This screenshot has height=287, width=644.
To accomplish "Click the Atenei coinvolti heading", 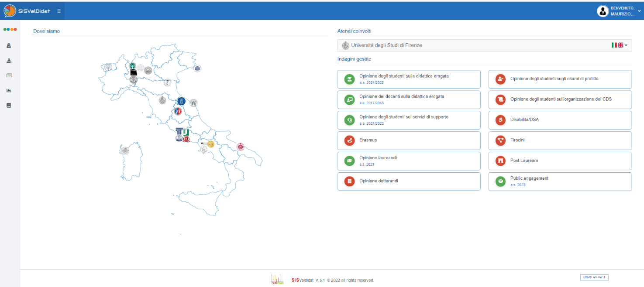I will (355, 31).
